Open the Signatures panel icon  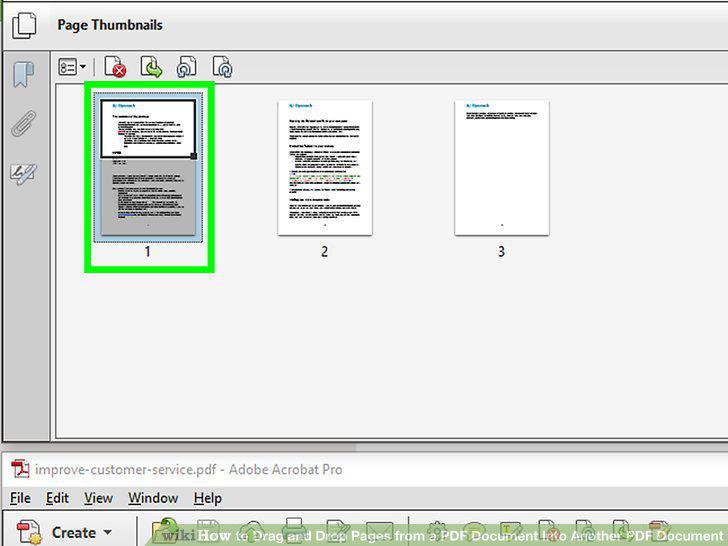[x=23, y=174]
